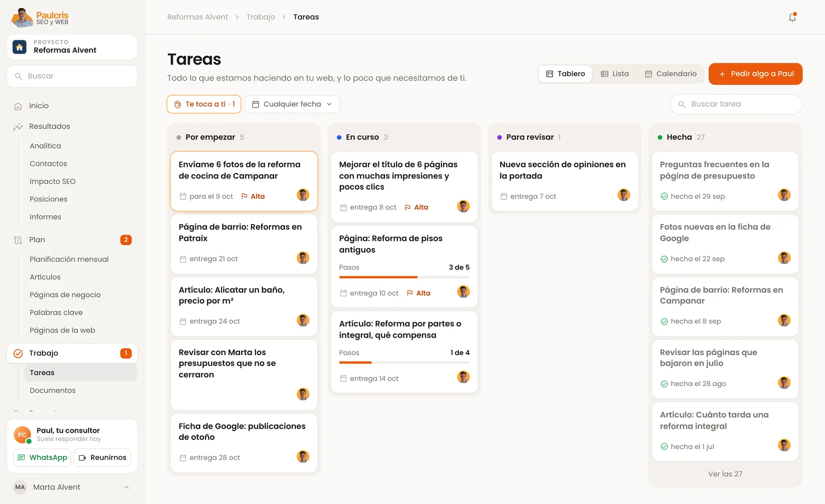This screenshot has width=825, height=504.
Task: Click the Resultados chart icon
Action: click(x=18, y=126)
